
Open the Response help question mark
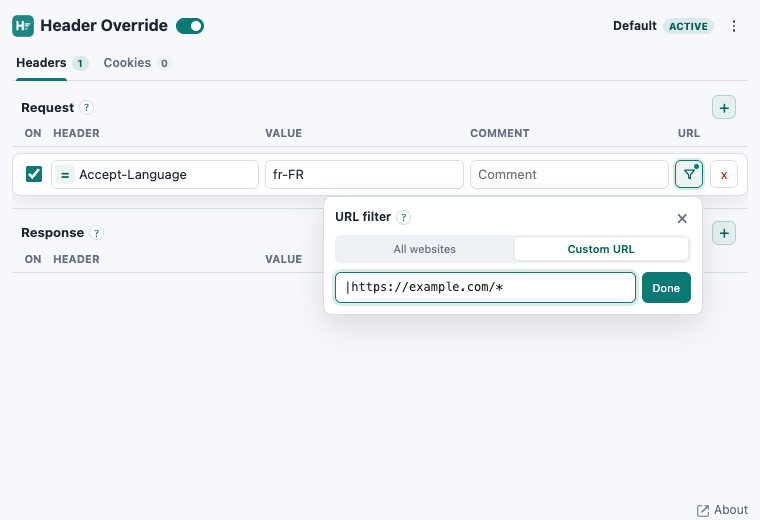(96, 233)
